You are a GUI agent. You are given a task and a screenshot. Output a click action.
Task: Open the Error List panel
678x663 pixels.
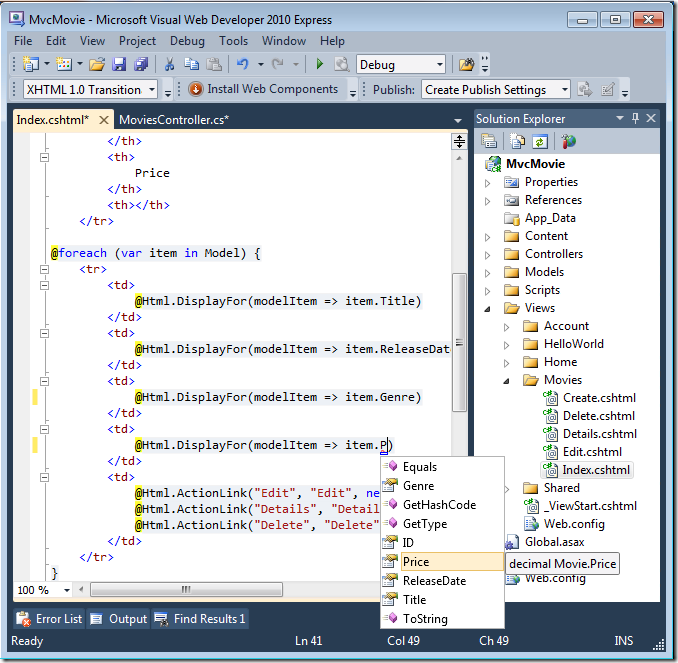pyautogui.click(x=50, y=619)
